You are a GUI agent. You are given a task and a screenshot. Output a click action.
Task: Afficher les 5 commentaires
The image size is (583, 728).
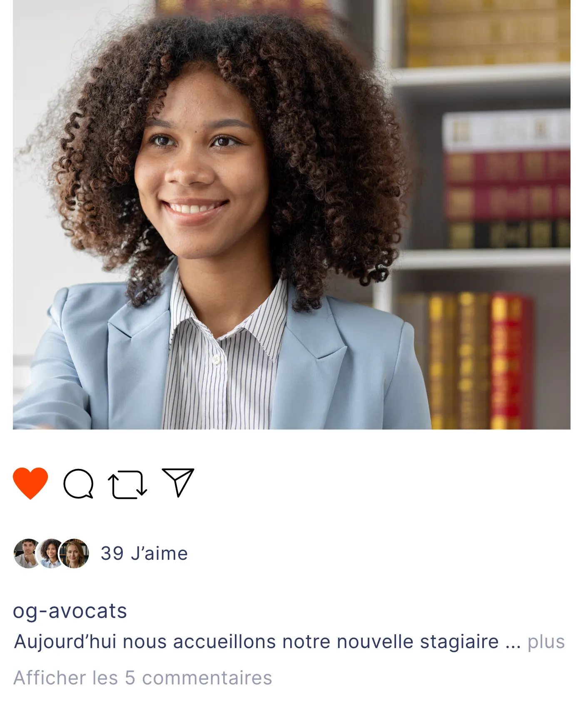[143, 678]
